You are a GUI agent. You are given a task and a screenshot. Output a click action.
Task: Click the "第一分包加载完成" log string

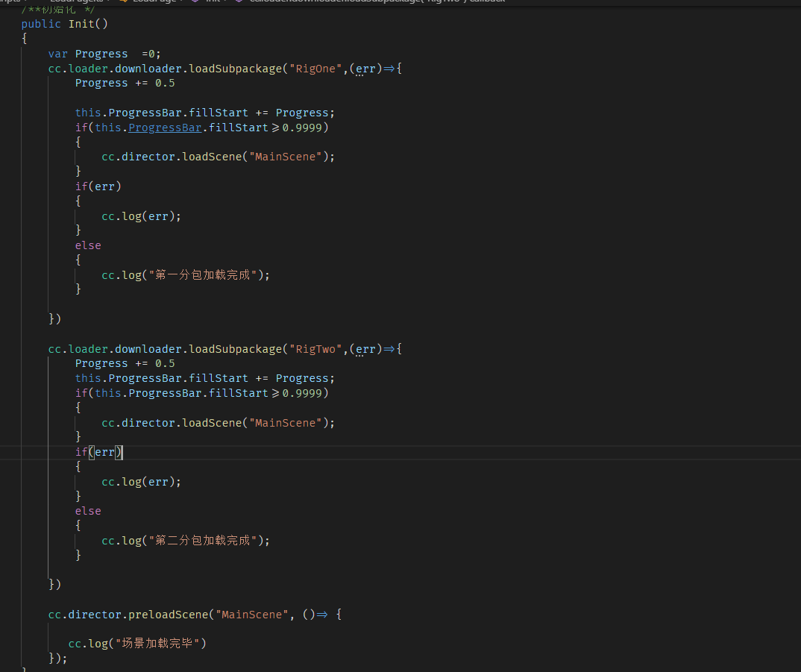click(x=202, y=275)
